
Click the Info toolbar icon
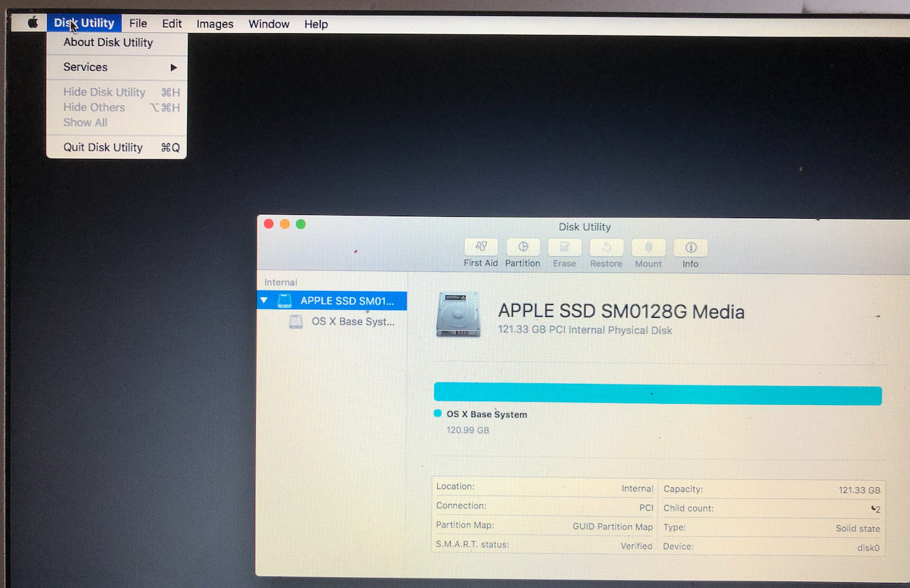click(690, 247)
